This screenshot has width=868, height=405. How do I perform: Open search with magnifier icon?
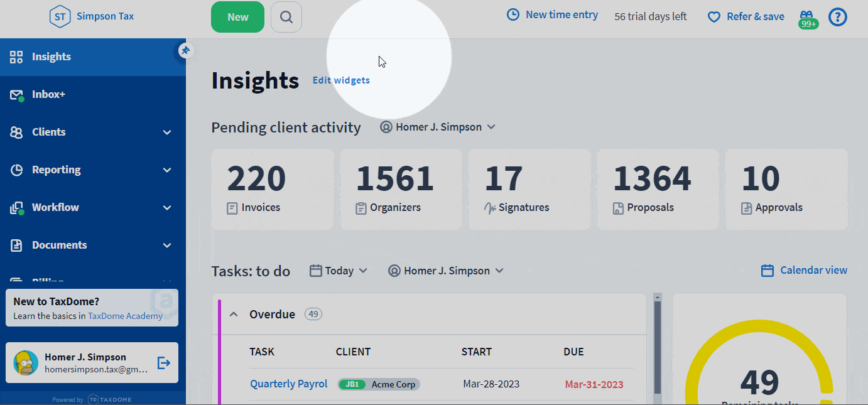[286, 17]
